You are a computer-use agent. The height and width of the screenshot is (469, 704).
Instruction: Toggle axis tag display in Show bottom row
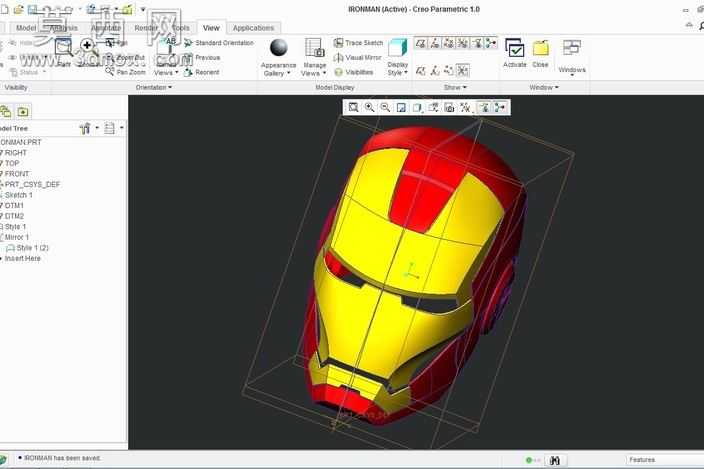tap(435, 70)
